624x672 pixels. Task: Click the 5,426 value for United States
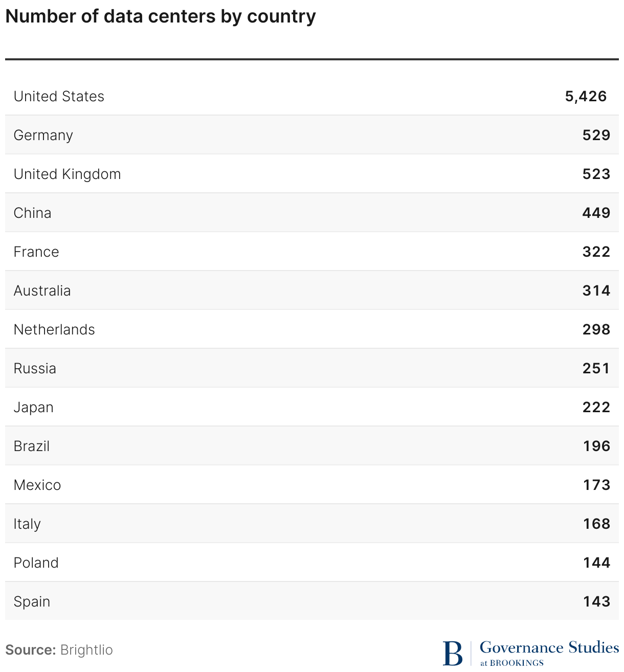tap(586, 96)
